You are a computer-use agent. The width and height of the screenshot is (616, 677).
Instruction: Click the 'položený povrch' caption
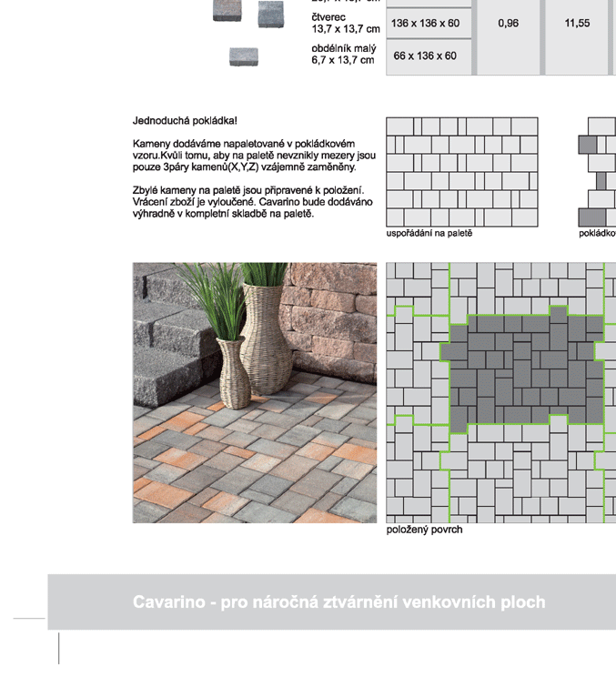(424, 530)
